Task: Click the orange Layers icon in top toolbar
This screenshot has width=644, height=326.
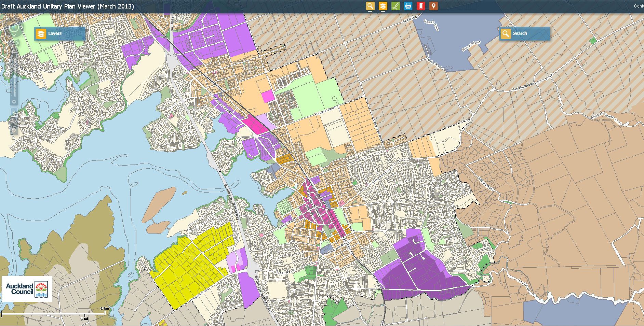Action: pyautogui.click(x=383, y=6)
